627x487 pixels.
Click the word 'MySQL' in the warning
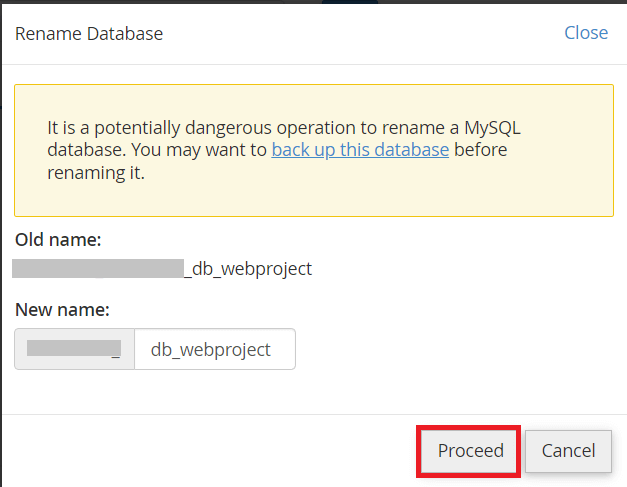(x=492, y=128)
